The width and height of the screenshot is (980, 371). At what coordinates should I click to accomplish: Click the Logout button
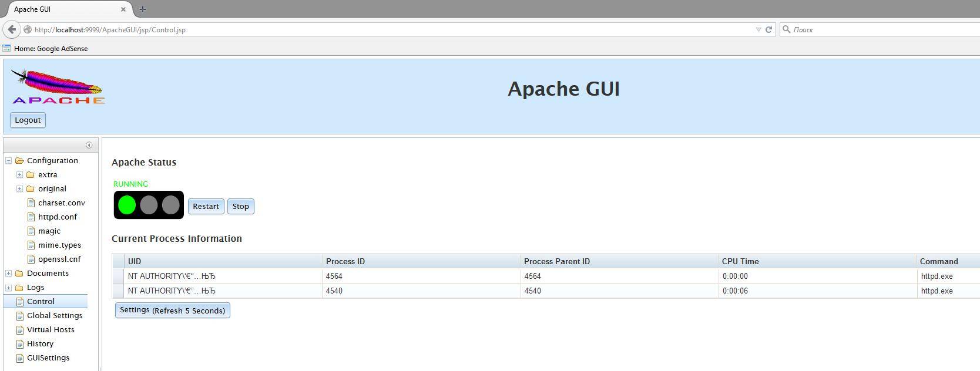[x=28, y=120]
